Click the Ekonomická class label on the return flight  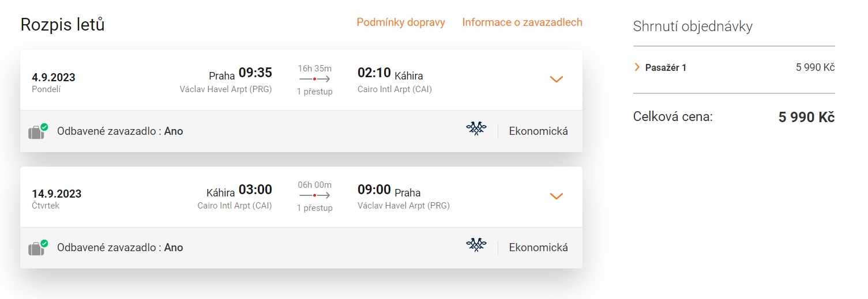click(538, 248)
